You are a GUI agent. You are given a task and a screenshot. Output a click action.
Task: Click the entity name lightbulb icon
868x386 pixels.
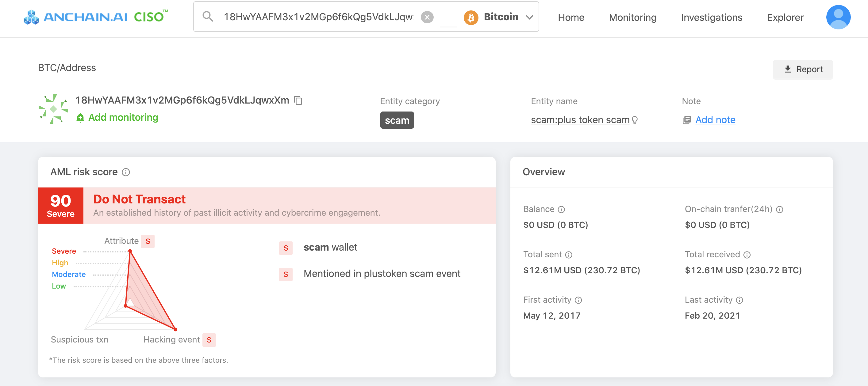(x=635, y=120)
